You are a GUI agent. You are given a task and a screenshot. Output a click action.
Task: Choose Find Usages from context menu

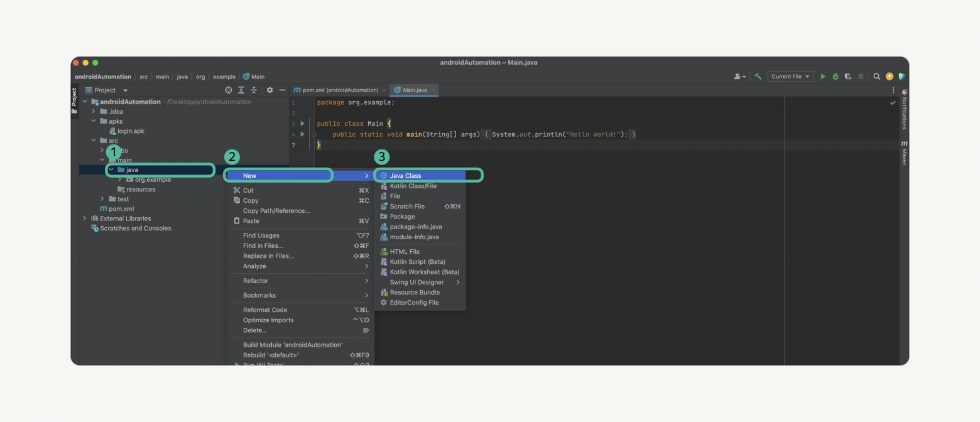coord(300,235)
